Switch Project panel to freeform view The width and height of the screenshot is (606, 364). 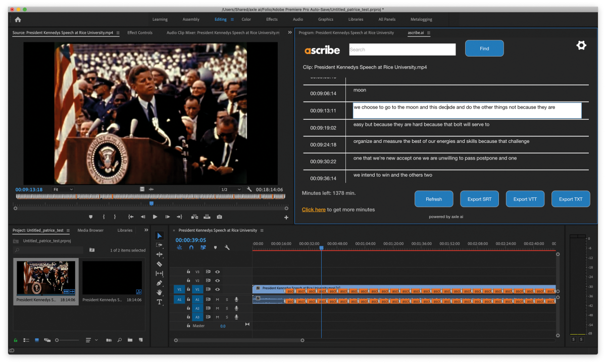point(47,340)
